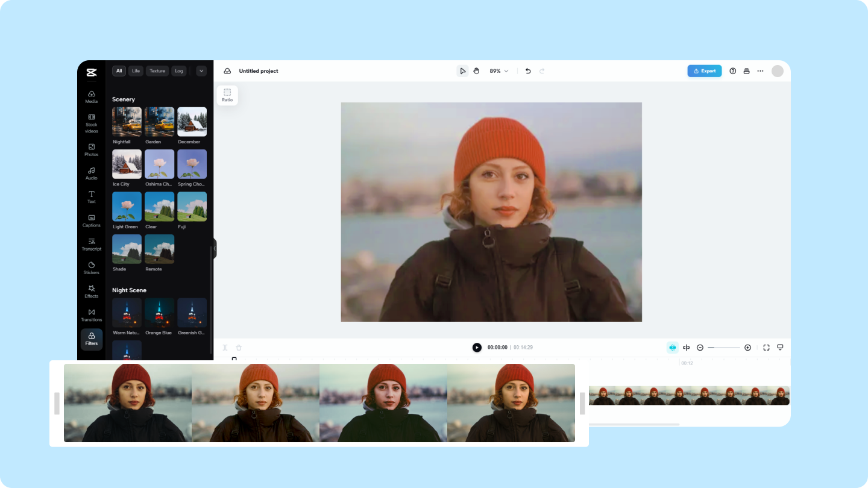
Task: Open the Effects panel
Action: [92, 292]
